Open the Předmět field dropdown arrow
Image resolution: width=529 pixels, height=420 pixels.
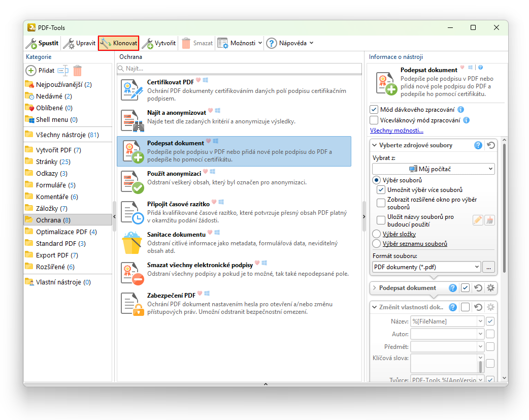point(480,347)
